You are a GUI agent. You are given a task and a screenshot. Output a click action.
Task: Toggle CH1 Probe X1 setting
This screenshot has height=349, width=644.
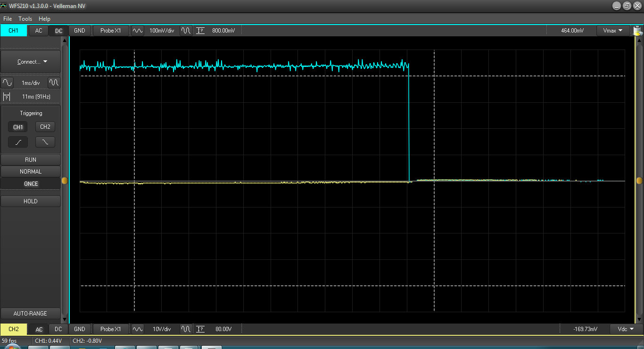point(111,31)
